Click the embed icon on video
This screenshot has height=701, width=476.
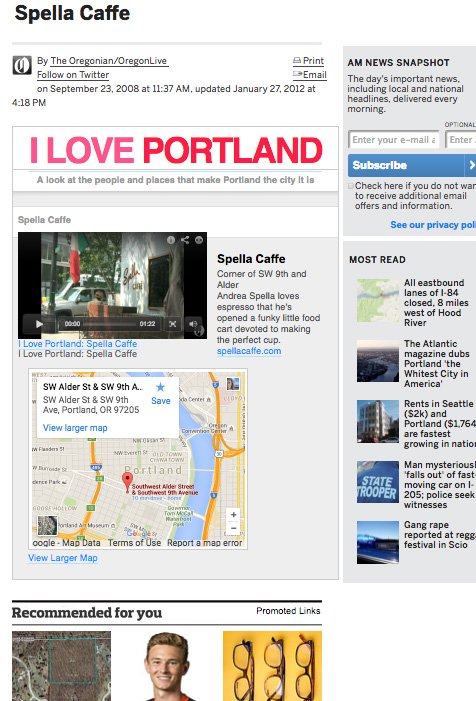199,240
